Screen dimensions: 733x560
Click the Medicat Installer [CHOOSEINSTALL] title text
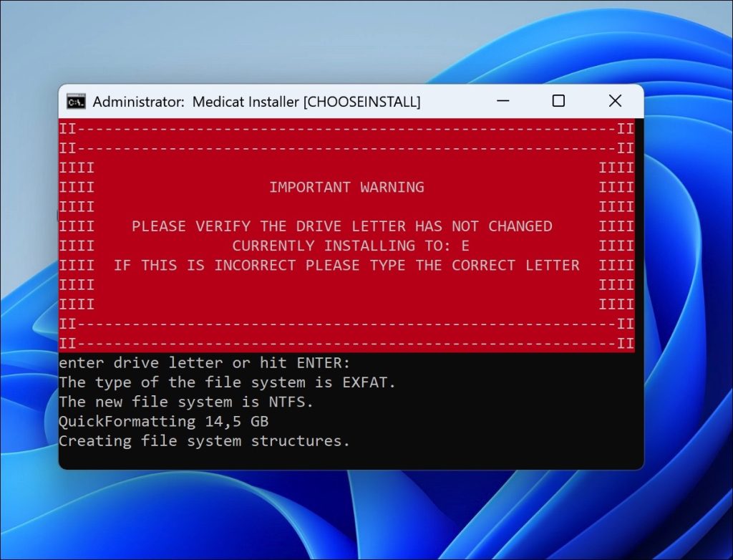pyautogui.click(x=306, y=102)
